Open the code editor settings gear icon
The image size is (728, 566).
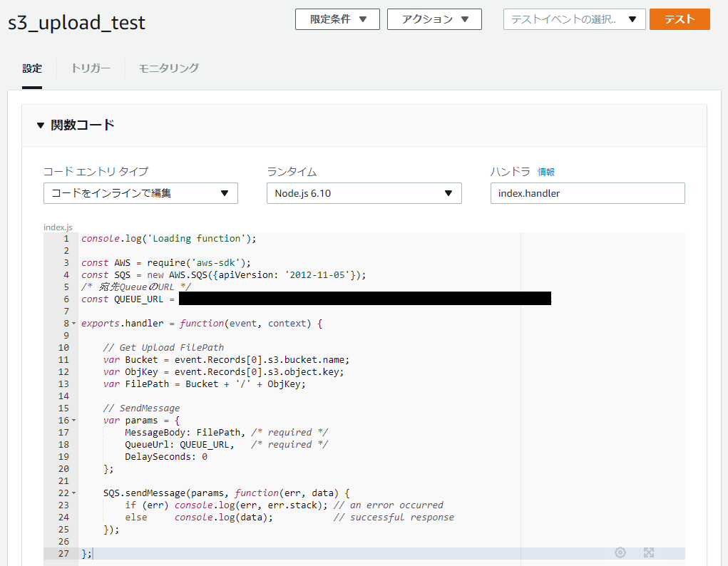tap(620, 552)
